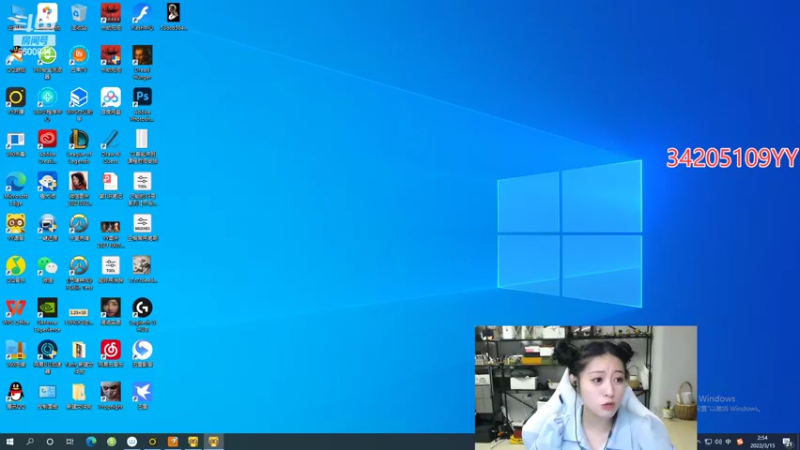
Task: Select the orange circle TV app shortcut
Action: pyautogui.click(x=79, y=59)
